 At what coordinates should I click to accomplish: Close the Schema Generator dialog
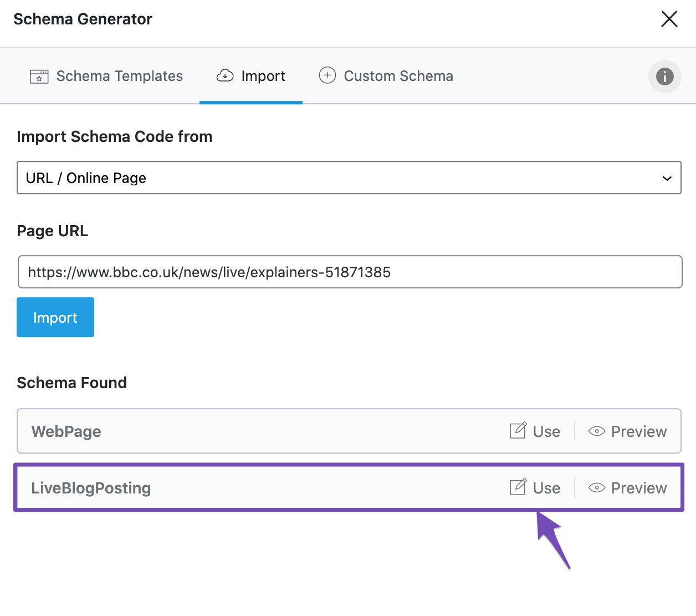click(x=669, y=19)
